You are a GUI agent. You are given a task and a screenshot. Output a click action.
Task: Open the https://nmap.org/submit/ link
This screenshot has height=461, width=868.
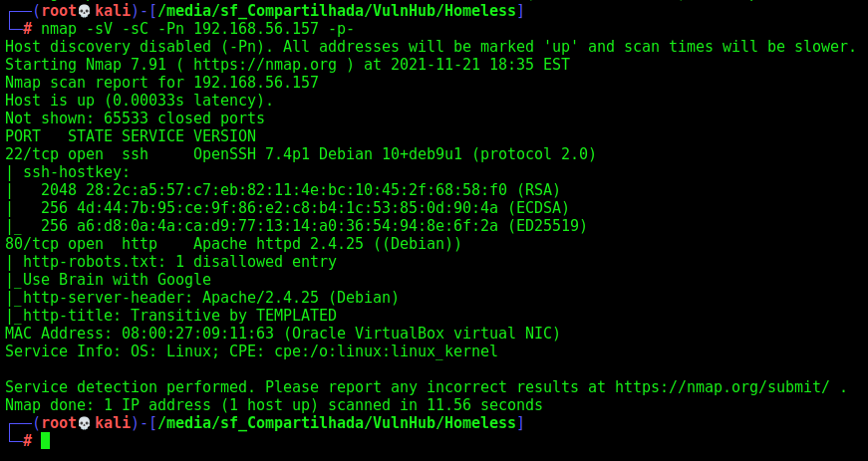click(x=723, y=387)
